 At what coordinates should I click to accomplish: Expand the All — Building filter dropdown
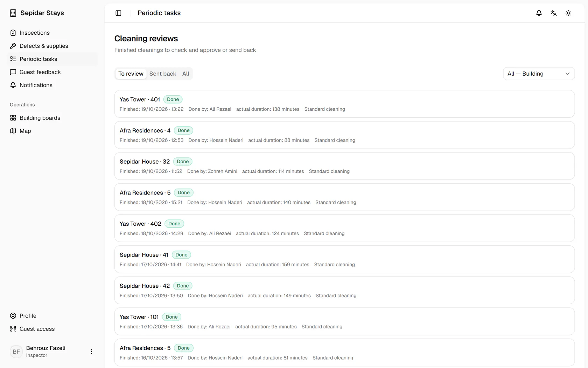(x=539, y=74)
